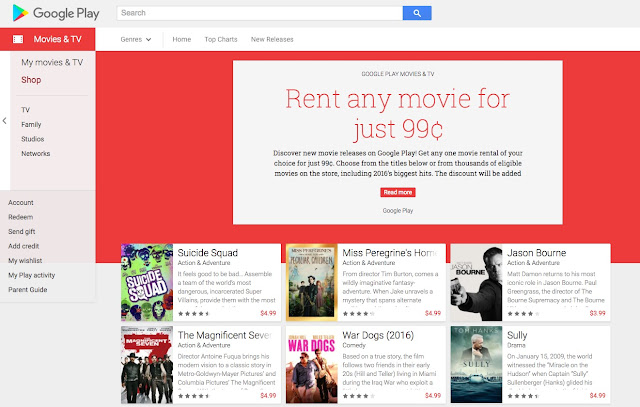This screenshot has height=407, width=640.
Task: Click the Home navigation item
Action: [182, 40]
